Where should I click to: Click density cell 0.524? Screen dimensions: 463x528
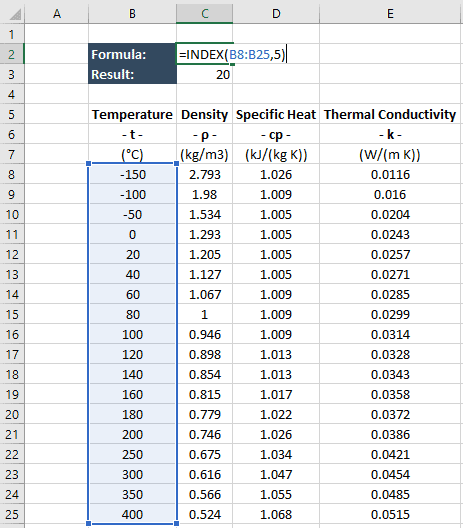click(204, 514)
